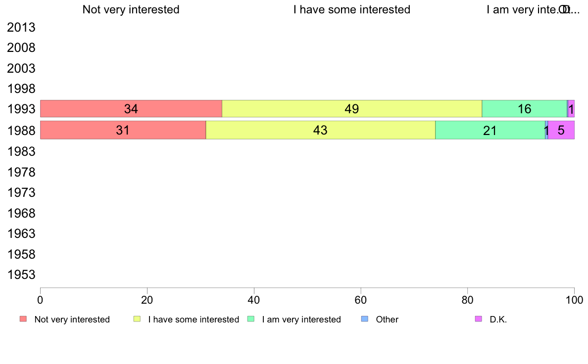Select the 1988 yellow bar segment labeled 43

tap(321, 130)
